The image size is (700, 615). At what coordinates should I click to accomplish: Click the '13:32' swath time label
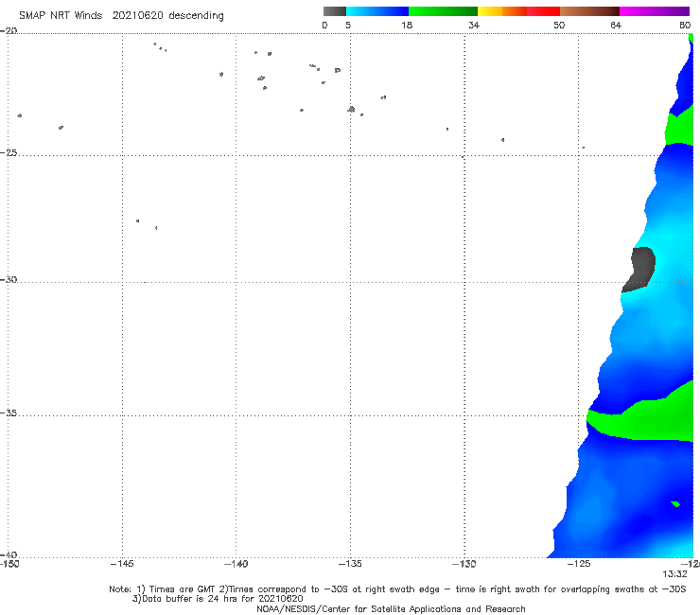(x=674, y=574)
